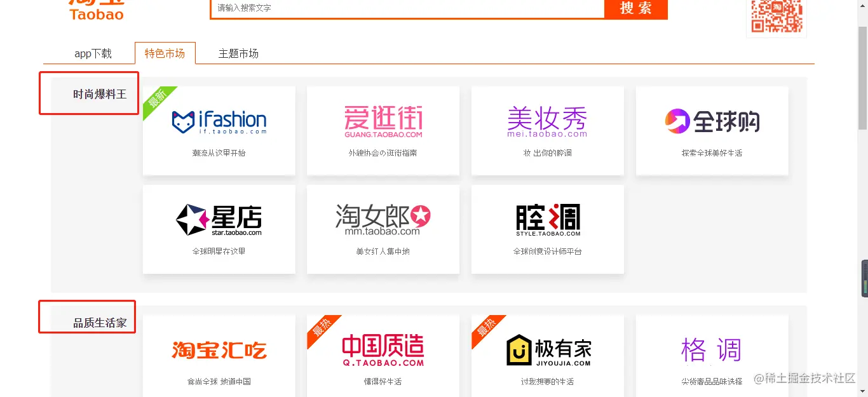Screen dimensions: 868x397
Task: Click the QR code image
Action: click(x=776, y=16)
